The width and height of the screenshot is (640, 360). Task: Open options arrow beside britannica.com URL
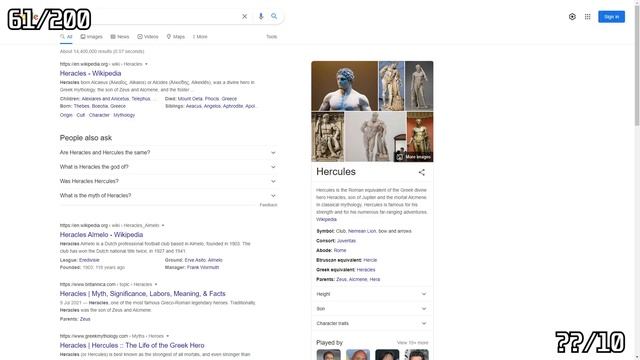pos(156,284)
